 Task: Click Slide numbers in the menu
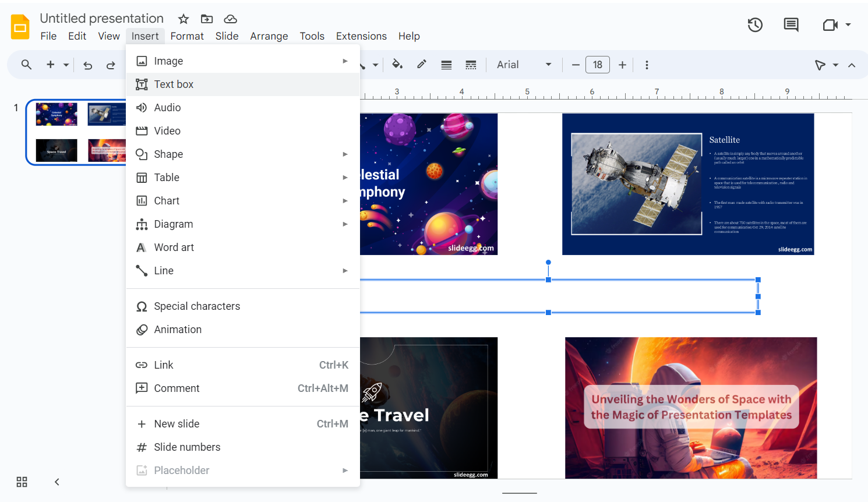[x=186, y=447]
